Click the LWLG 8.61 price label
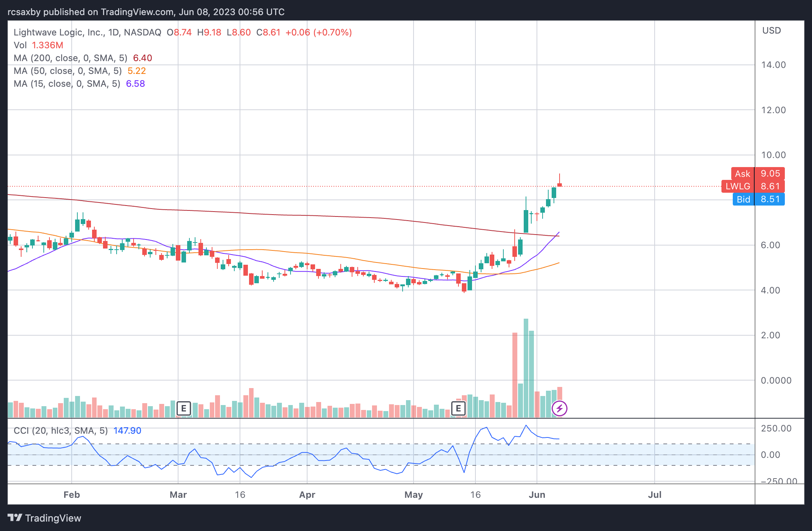 753,186
